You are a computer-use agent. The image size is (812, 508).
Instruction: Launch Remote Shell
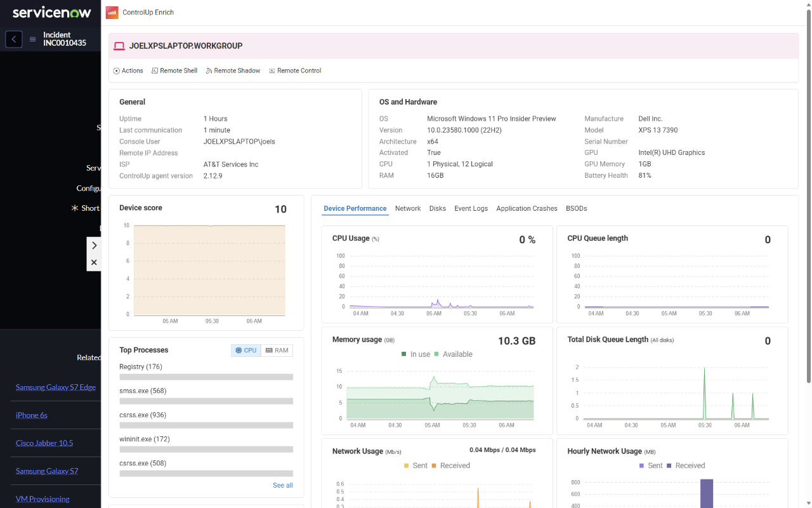174,70
